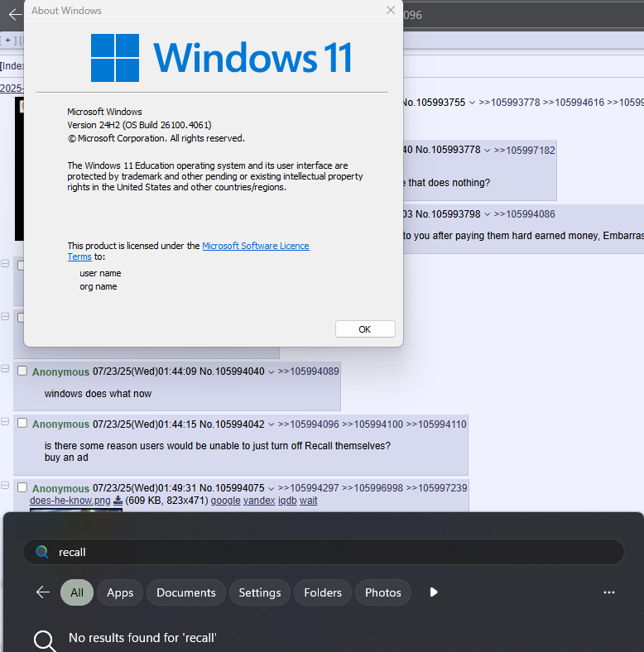The height and width of the screenshot is (652, 644).
Task: Open post menu arrow for No.105994075
Action: 272,488
